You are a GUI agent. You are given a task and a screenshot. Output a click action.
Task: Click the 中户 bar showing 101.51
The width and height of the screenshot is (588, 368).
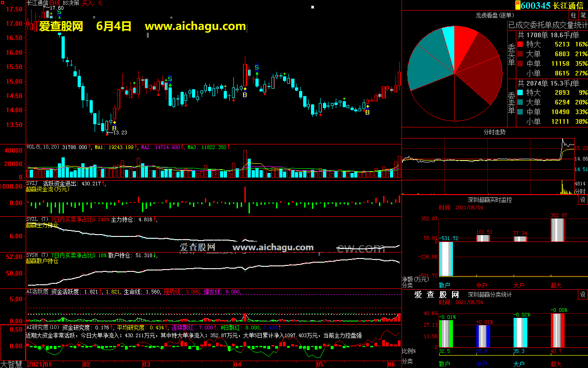point(483,238)
